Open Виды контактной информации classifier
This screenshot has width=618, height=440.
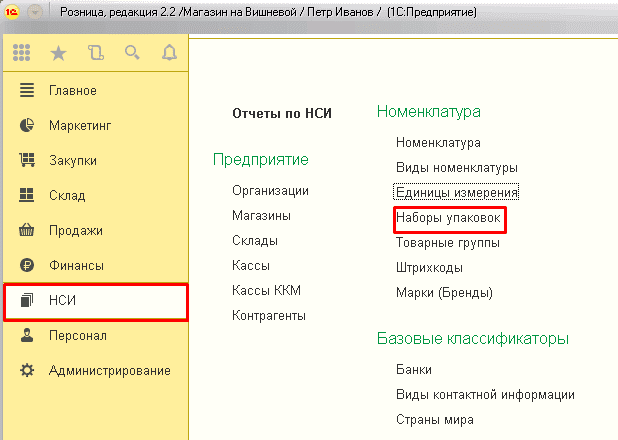(485, 394)
